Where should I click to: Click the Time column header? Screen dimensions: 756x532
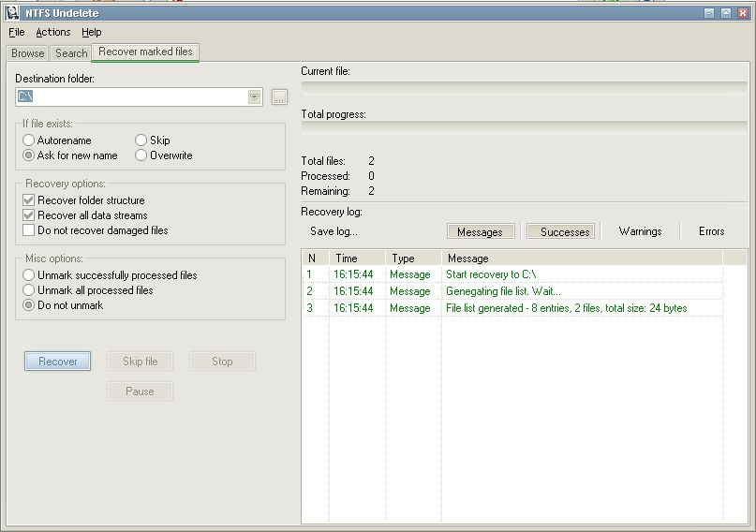(x=357, y=259)
